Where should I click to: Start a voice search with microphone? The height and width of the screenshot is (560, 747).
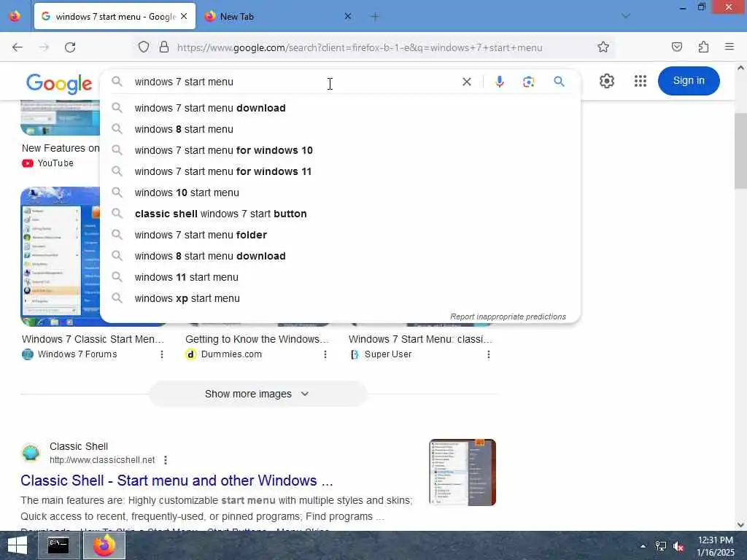(499, 82)
